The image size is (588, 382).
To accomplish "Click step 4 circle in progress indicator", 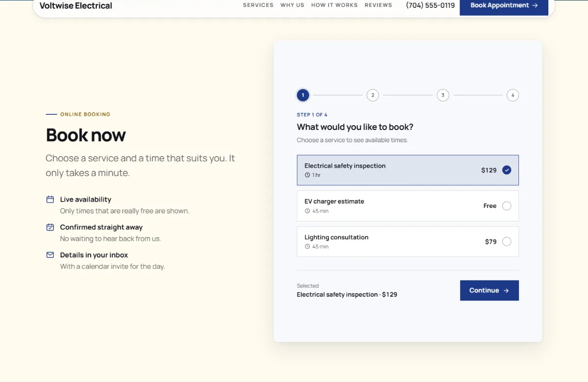I will (513, 95).
